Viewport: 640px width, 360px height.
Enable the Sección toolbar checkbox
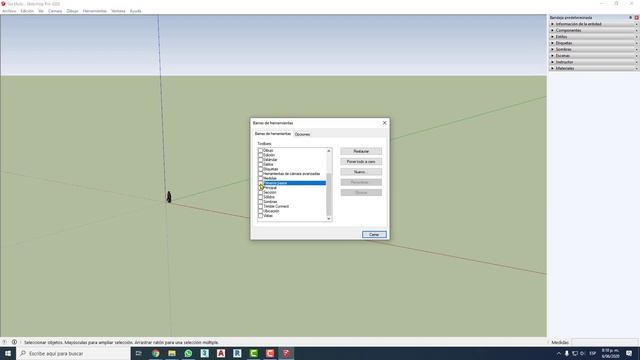tap(260, 192)
